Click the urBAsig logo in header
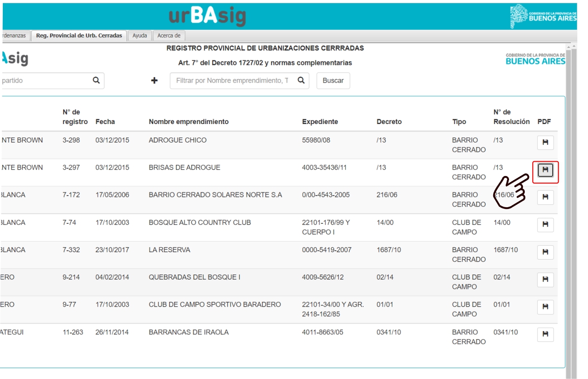 (x=207, y=17)
